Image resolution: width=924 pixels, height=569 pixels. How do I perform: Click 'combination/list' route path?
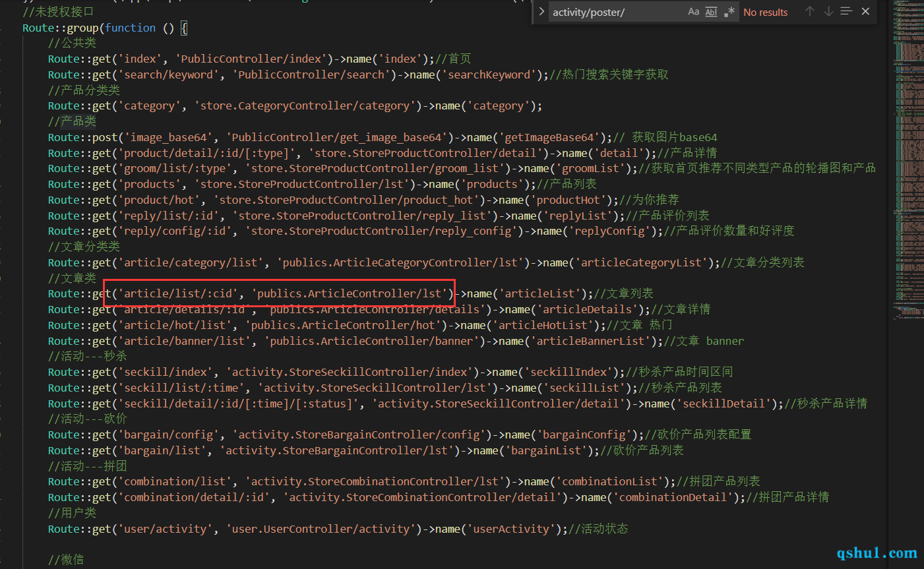[175, 481]
